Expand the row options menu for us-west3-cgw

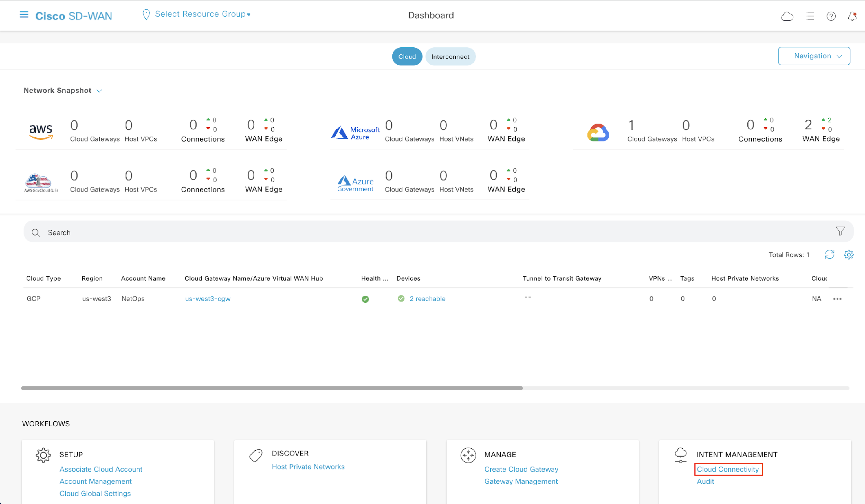coord(837,298)
